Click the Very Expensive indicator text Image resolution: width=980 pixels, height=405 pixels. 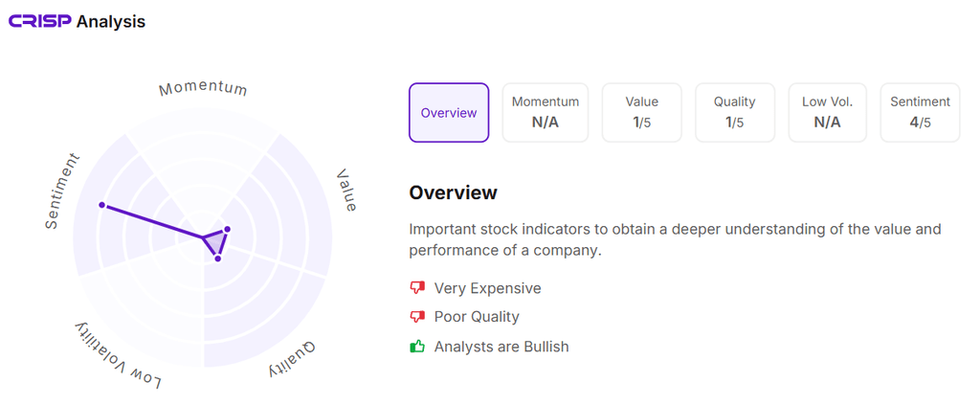click(x=487, y=288)
